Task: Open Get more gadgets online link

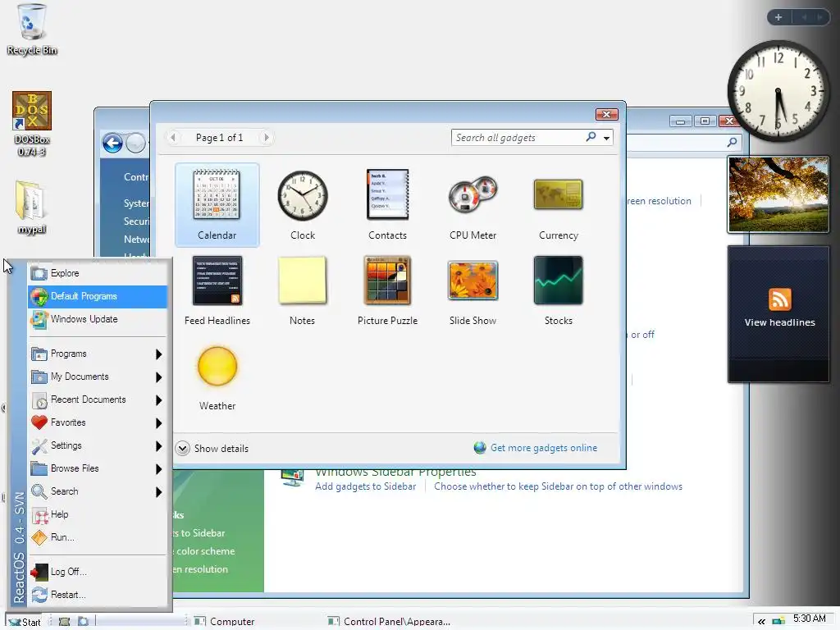Action: click(543, 448)
